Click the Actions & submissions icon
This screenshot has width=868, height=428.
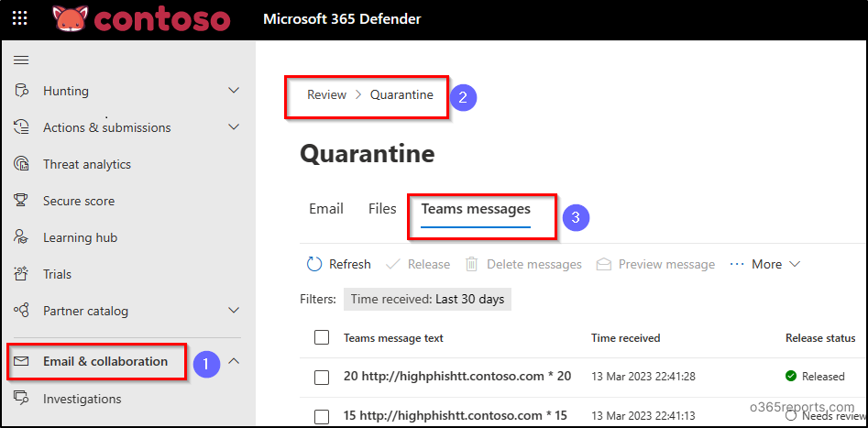tap(21, 127)
